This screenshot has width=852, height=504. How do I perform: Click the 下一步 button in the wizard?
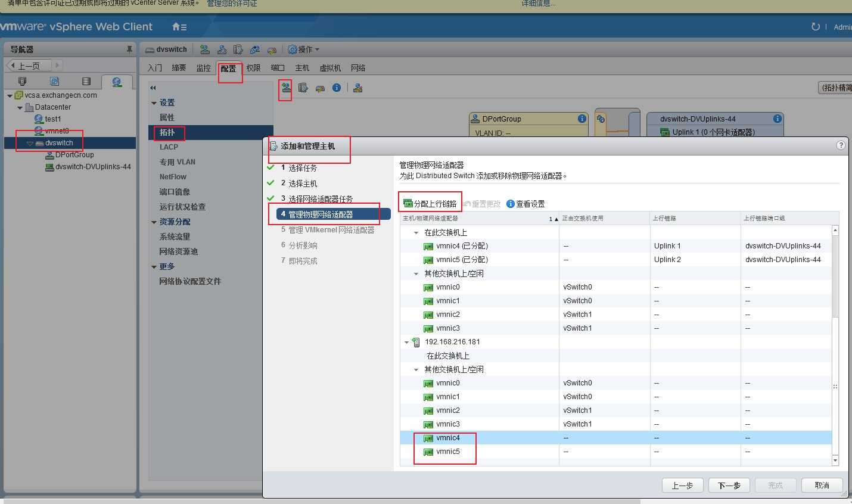click(x=729, y=485)
